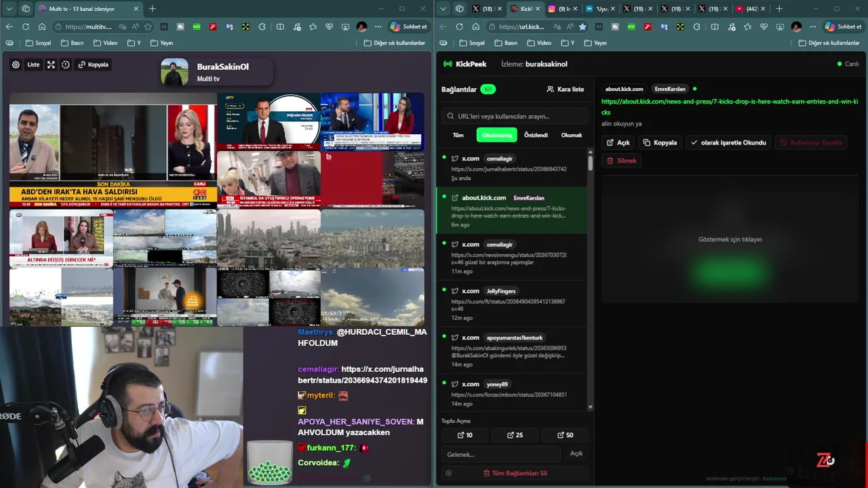
Task: Toggle split screen icon in left window
Action: (280, 26)
